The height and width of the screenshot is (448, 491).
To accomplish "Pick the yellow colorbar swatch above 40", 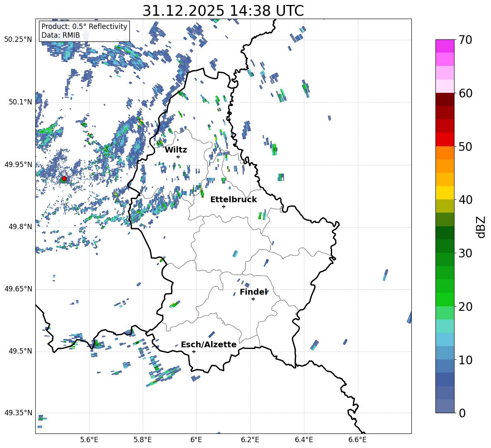I will point(445,193).
